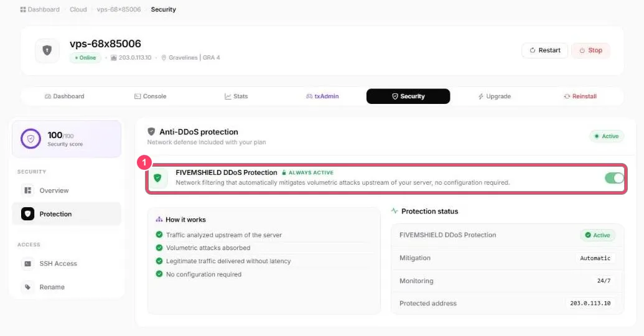Open the Dashboard breadcrumb link
This screenshot has height=336, width=644.
coord(40,9)
